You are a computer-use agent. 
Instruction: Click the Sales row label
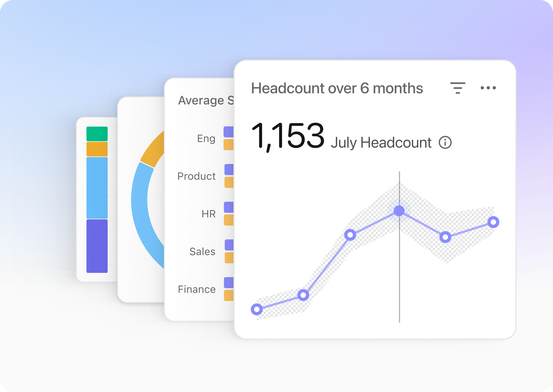pyautogui.click(x=202, y=252)
